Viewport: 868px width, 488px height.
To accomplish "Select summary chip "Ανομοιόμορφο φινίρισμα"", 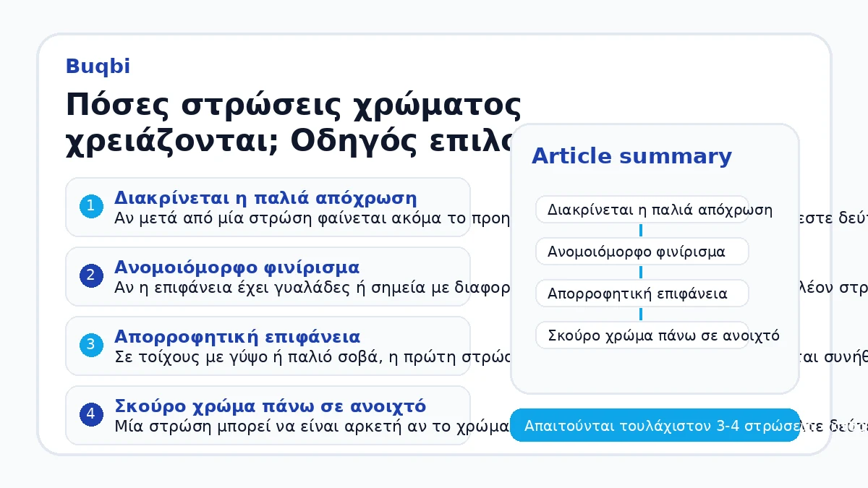I will (x=642, y=252).
